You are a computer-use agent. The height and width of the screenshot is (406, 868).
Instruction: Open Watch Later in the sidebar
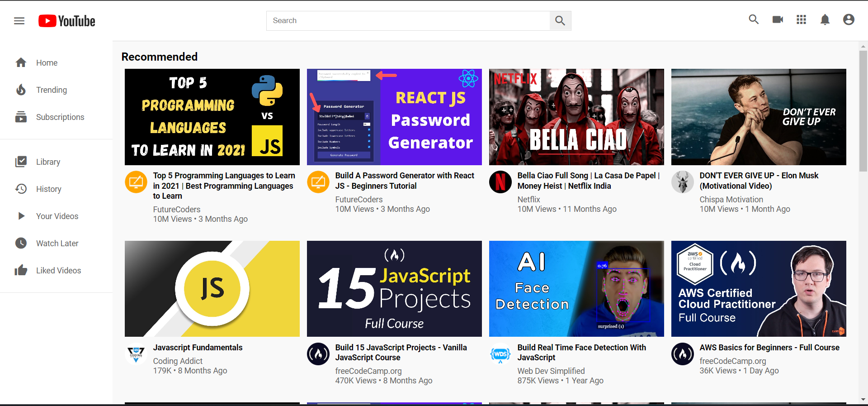(56, 243)
